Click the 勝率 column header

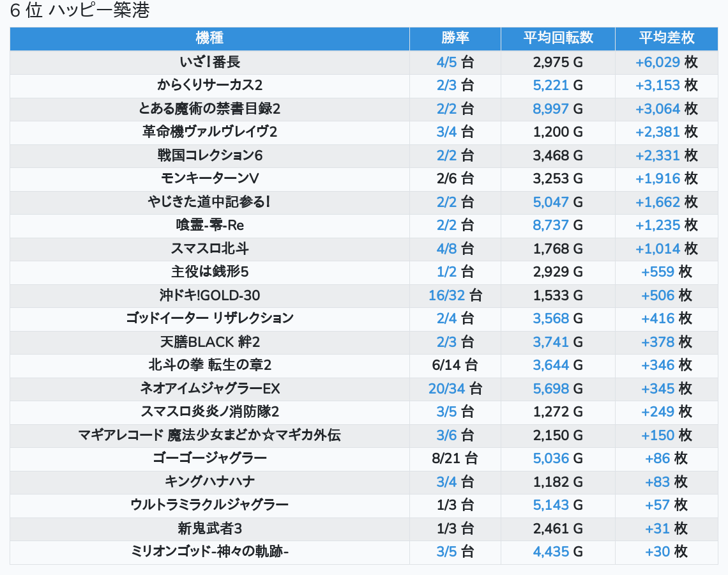click(x=455, y=38)
